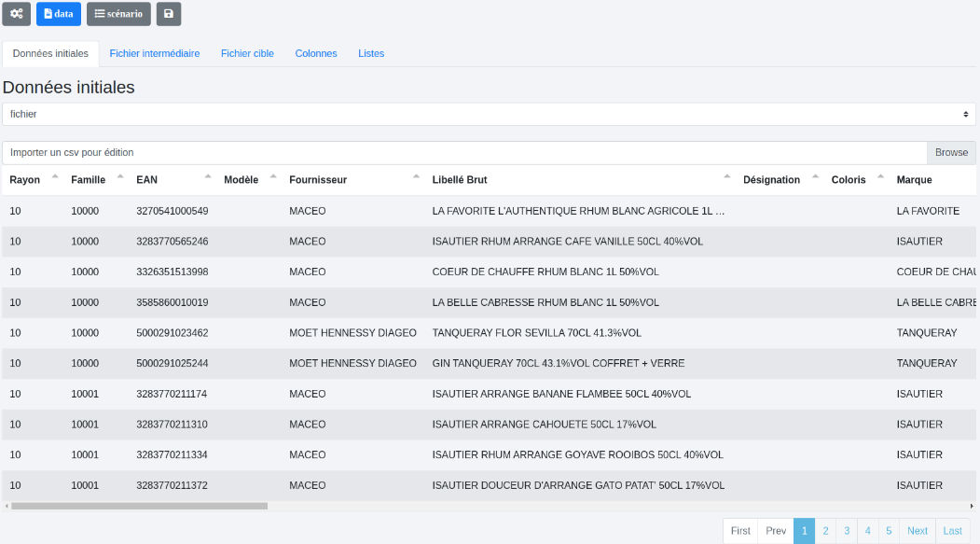Click Browse to import a csv

pos(951,153)
